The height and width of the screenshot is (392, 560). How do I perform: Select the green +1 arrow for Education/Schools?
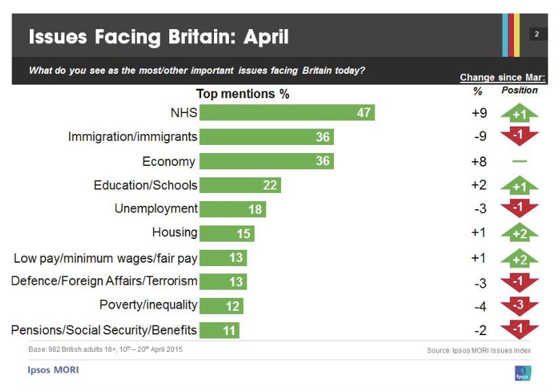[x=519, y=185]
